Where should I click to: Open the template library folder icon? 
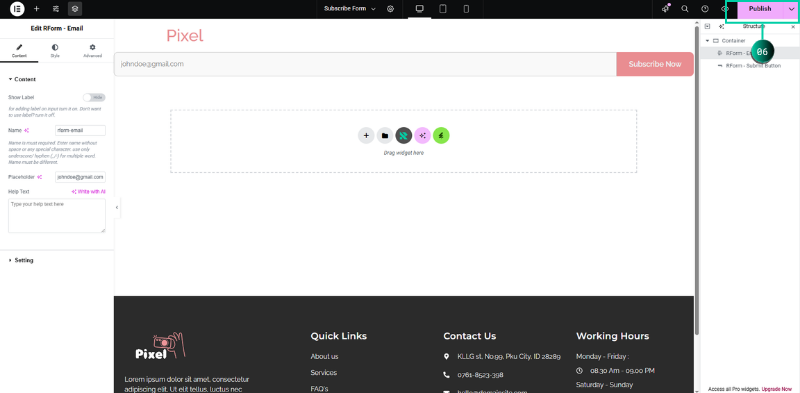coord(385,136)
